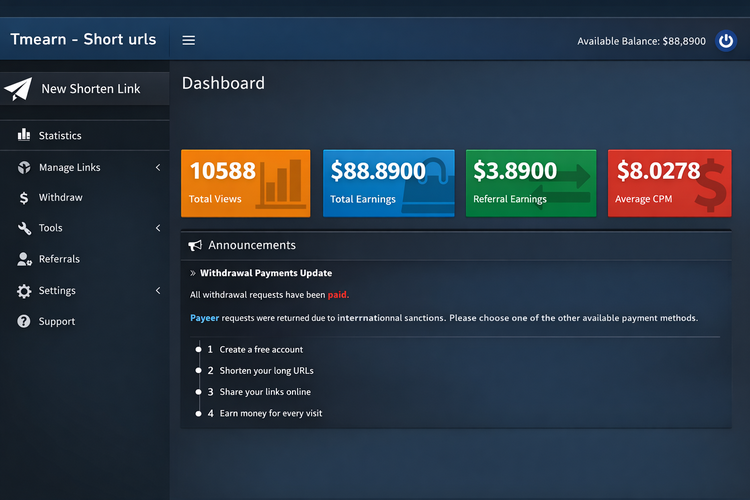Click 'Create a free account' step

click(x=261, y=350)
